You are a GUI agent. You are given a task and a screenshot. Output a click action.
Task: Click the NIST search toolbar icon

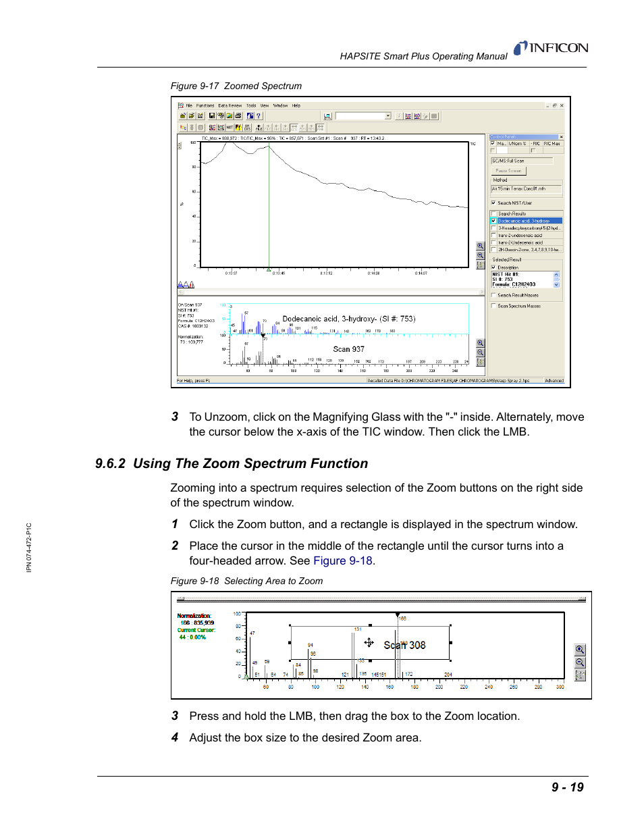(230, 127)
